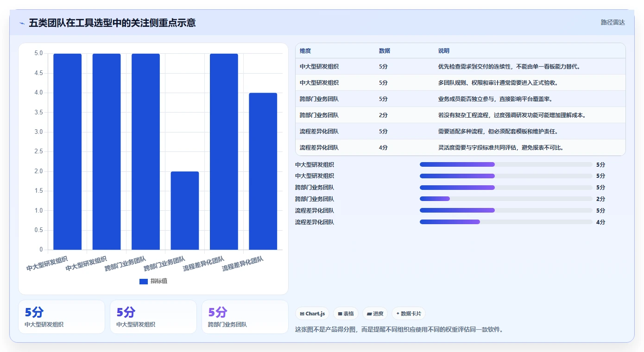Click the 说明 column header
This screenshot has width=644, height=352.
[444, 51]
